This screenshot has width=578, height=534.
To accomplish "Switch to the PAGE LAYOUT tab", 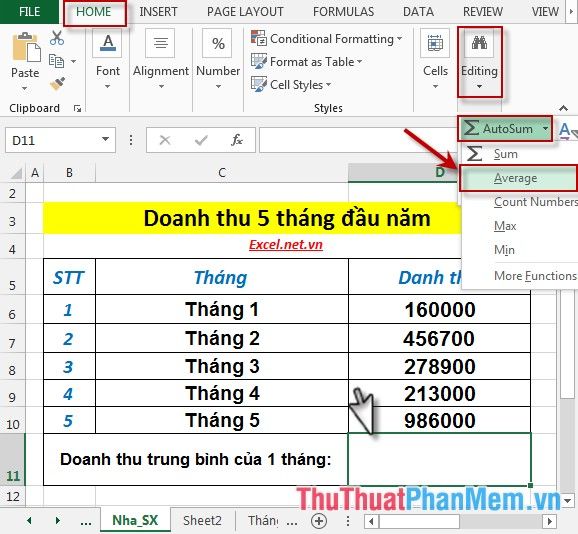I will click(245, 12).
